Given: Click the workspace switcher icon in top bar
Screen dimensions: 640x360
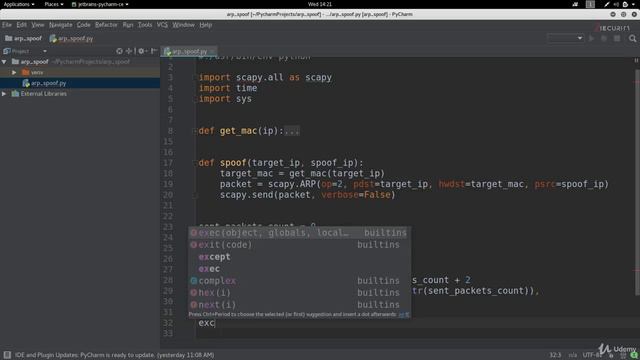Looking at the screenshot, I should pyautogui.click(x=590, y=4).
